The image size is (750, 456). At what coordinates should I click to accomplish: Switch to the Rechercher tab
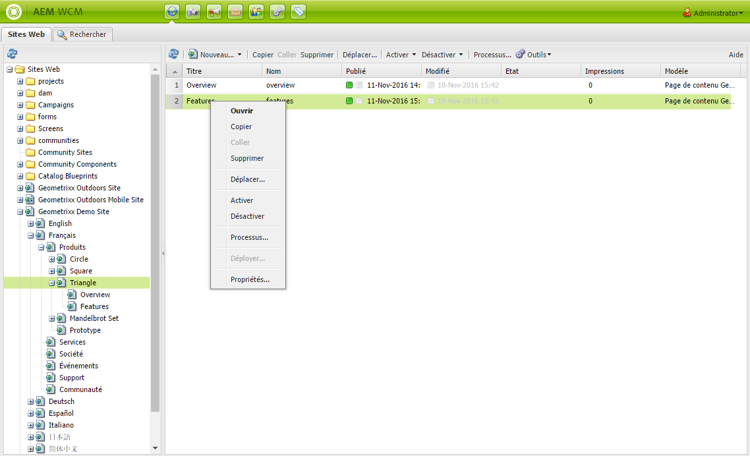point(82,34)
